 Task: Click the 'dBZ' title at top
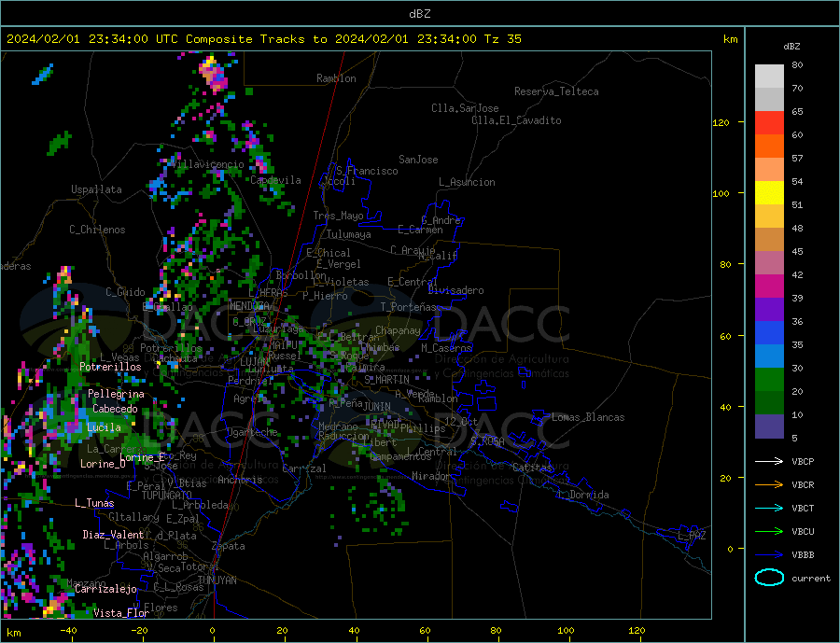tap(419, 14)
